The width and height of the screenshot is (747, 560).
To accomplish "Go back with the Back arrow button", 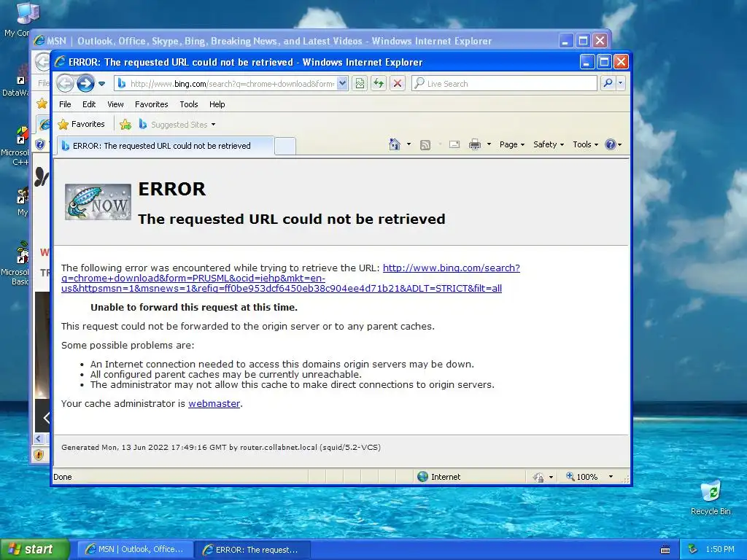I will [x=65, y=83].
